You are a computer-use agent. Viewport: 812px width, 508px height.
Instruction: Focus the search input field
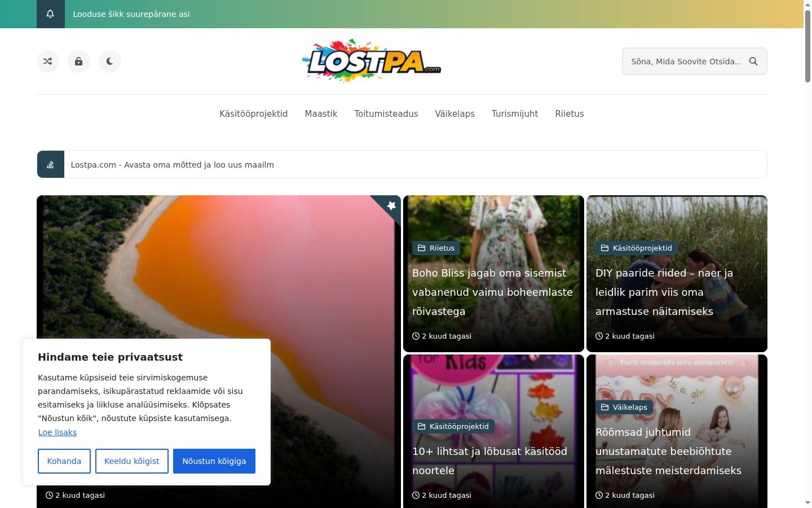coord(686,61)
